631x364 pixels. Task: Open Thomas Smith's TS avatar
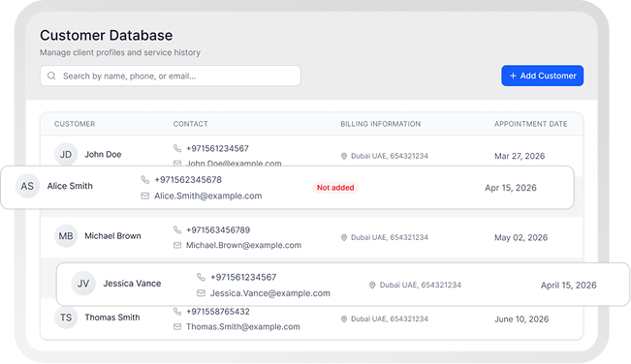(66, 318)
